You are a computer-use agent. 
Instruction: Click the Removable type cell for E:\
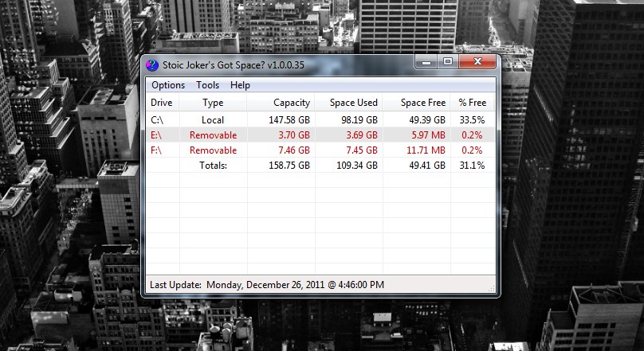tap(213, 135)
